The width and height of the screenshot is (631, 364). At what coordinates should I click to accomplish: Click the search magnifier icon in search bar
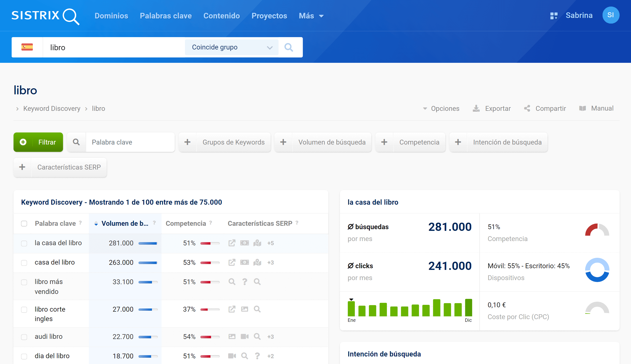(x=289, y=47)
